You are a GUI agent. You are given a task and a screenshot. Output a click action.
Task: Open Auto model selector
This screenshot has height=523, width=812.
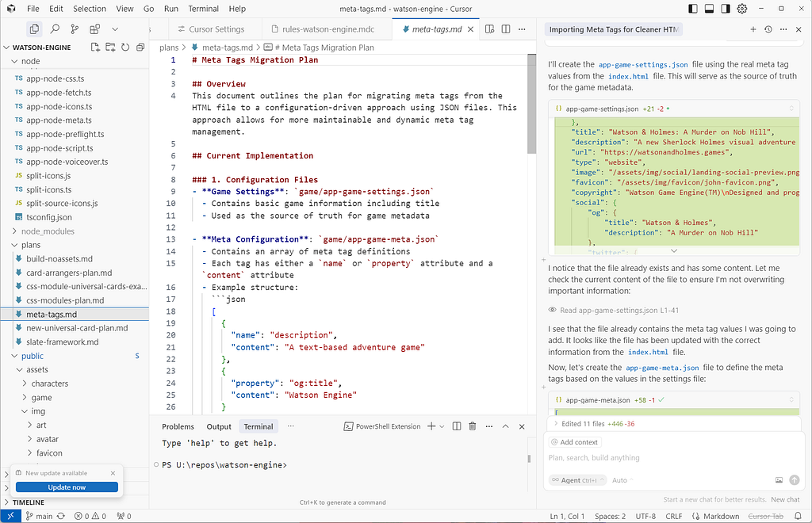click(622, 480)
